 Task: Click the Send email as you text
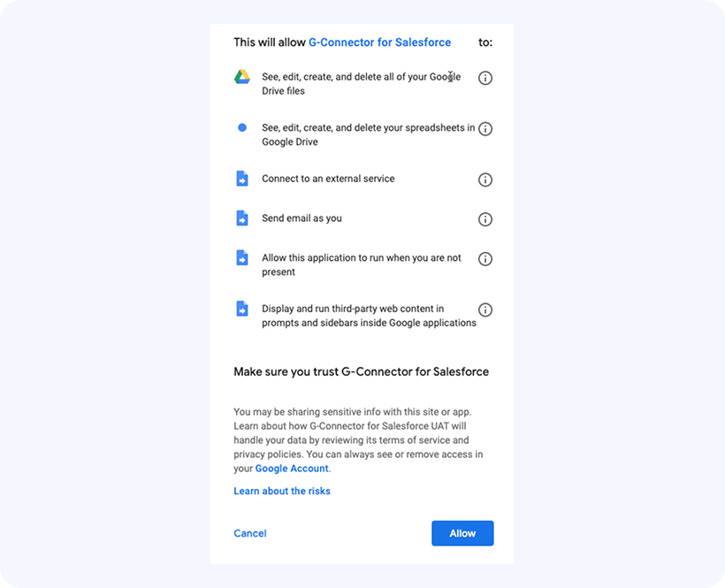coord(301,218)
